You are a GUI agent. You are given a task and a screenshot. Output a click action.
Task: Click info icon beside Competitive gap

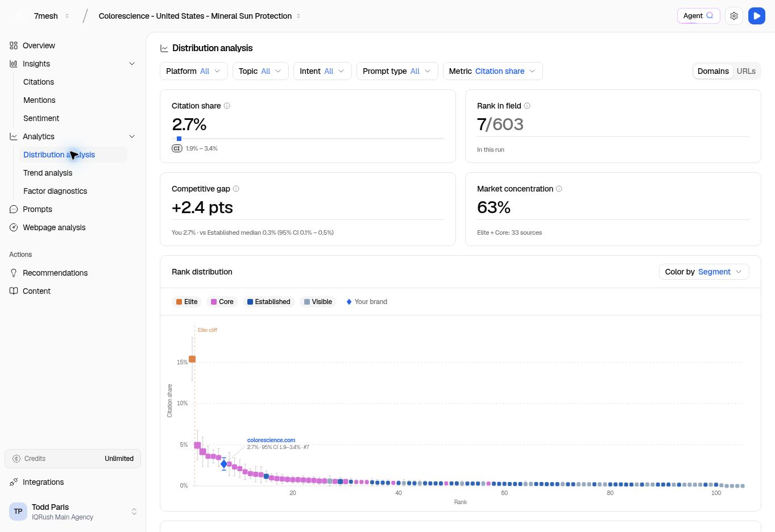coord(236,189)
